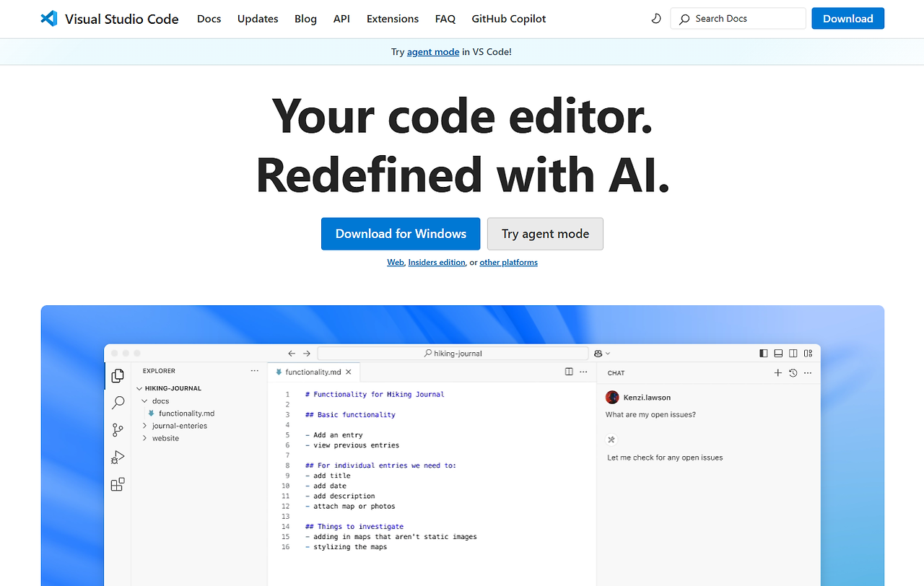The height and width of the screenshot is (586, 924).
Task: Collapse the docs folder
Action: 145,401
